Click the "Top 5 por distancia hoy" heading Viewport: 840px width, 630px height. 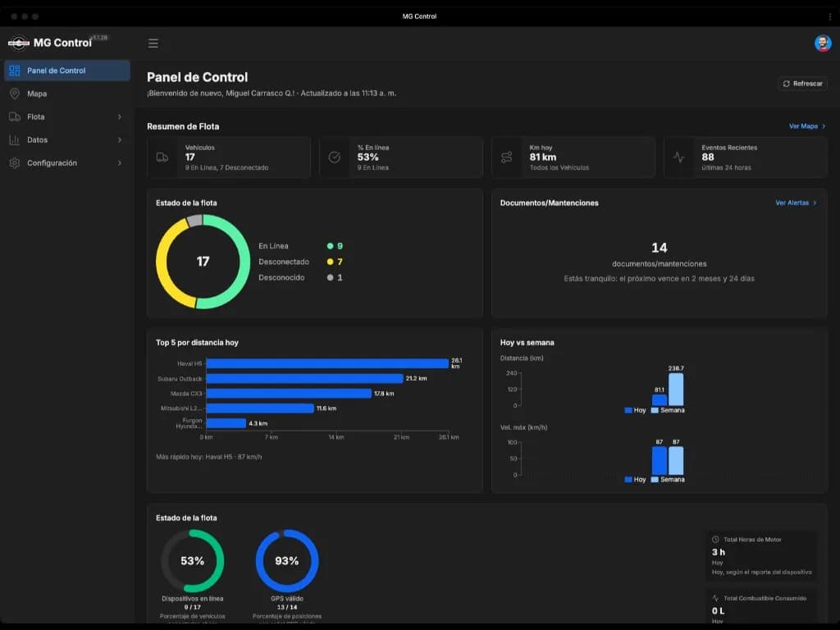click(x=197, y=343)
